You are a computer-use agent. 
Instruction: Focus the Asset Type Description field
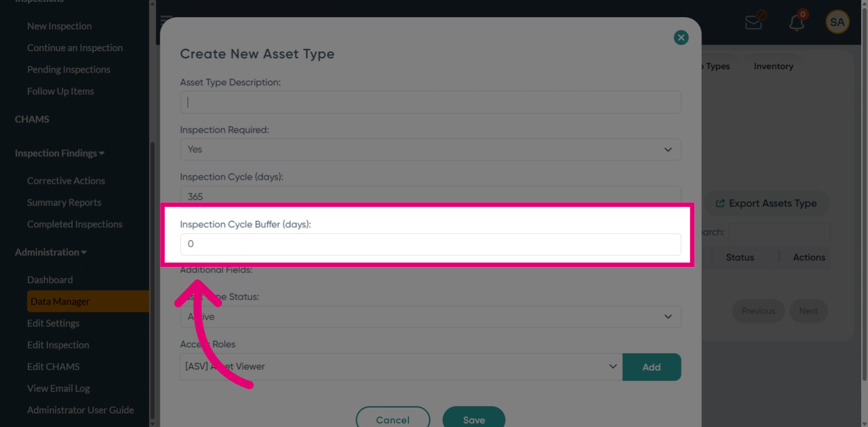430,102
